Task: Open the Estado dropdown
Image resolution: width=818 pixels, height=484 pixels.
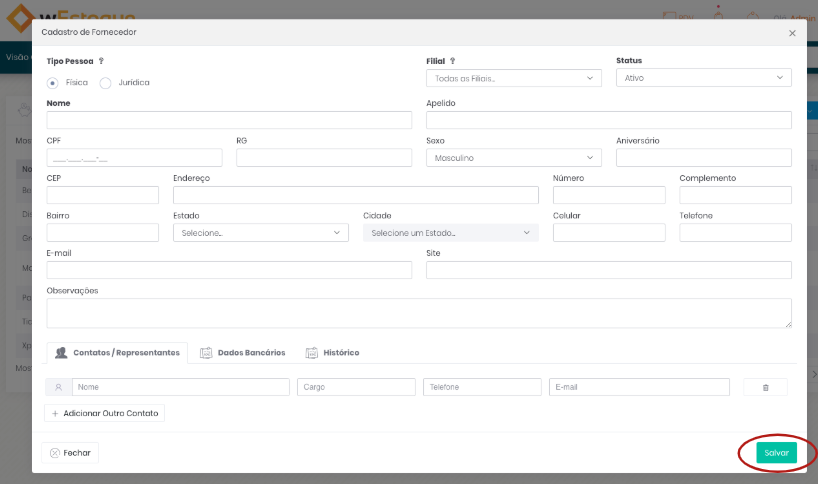Action: (x=261, y=233)
